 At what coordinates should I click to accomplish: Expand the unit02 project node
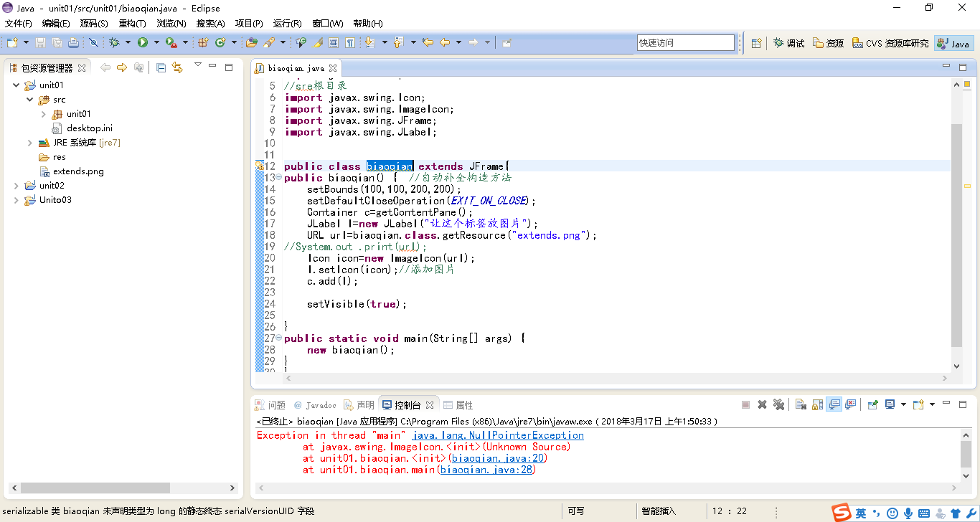(17, 186)
